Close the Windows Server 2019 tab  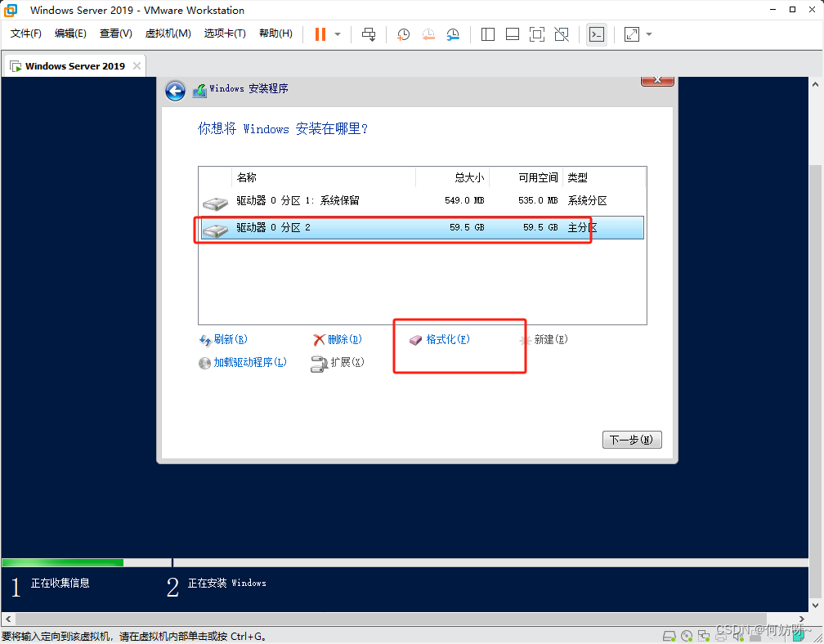tap(137, 65)
